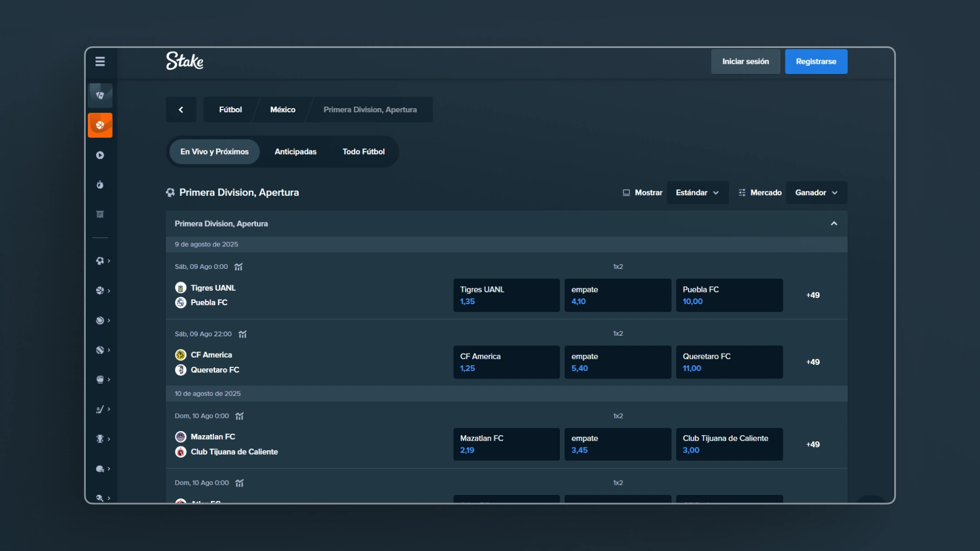Expand the soccer sidebar chevron
Viewport: 980px width, 551px height.
[109, 261]
